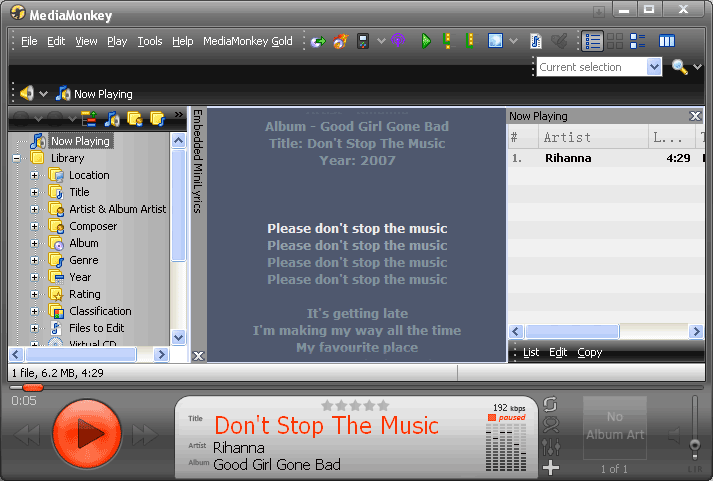The width and height of the screenshot is (713, 481).
Task: Click the burn disc flame icon
Action: tap(341, 41)
